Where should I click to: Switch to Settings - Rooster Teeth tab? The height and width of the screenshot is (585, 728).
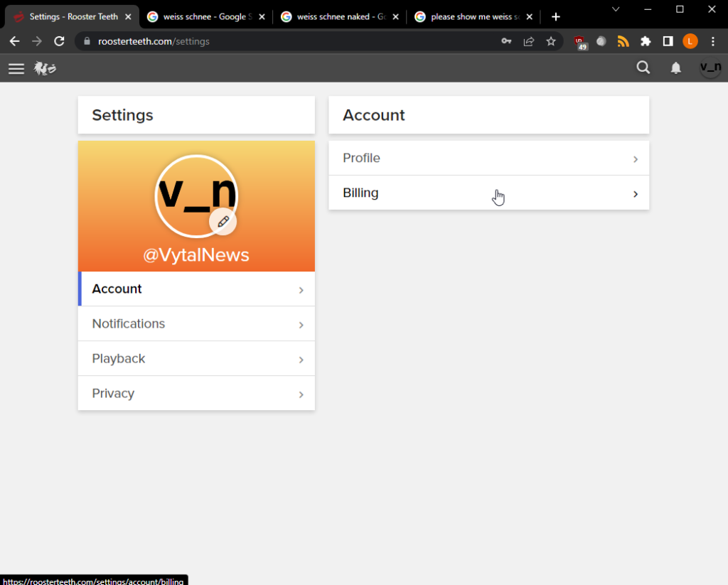72,17
